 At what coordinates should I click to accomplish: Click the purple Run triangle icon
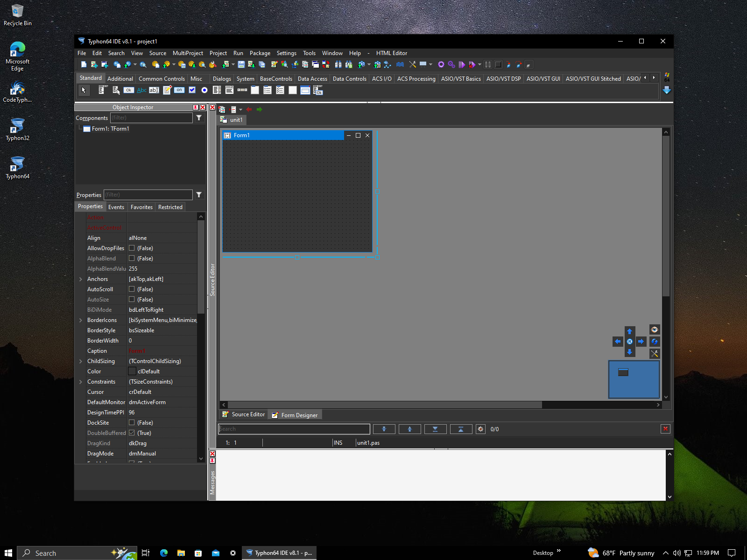click(x=462, y=65)
